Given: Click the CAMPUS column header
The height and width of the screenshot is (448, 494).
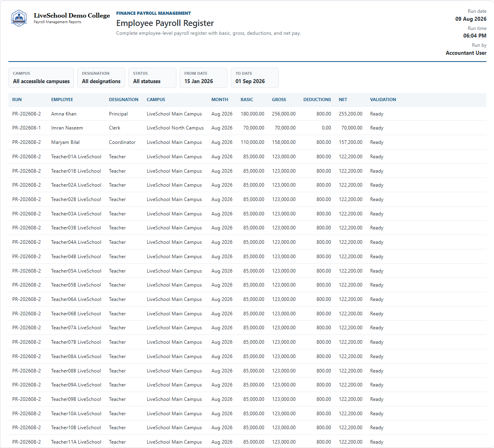Looking at the screenshot, I should 156,100.
